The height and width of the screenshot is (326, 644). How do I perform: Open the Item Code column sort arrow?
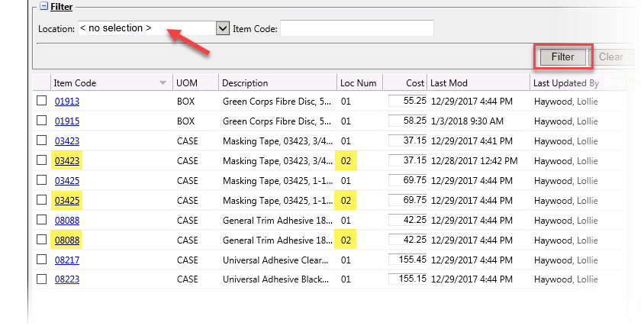click(x=163, y=83)
